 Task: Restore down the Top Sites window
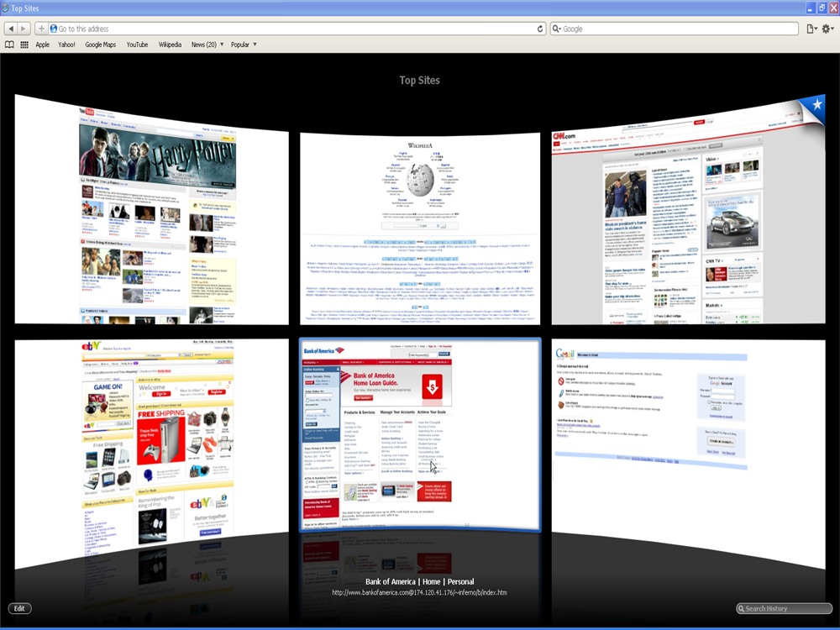[822, 8]
